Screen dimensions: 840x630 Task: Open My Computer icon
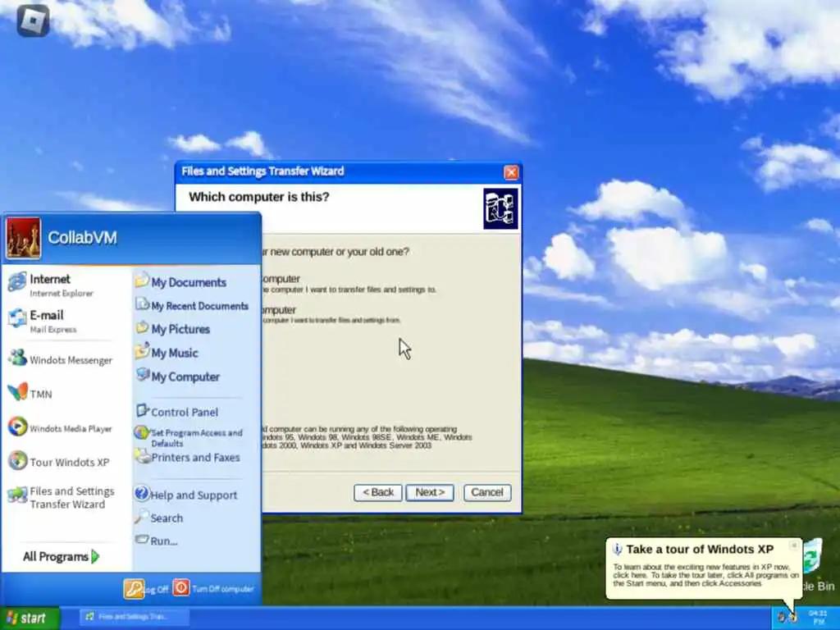(142, 374)
